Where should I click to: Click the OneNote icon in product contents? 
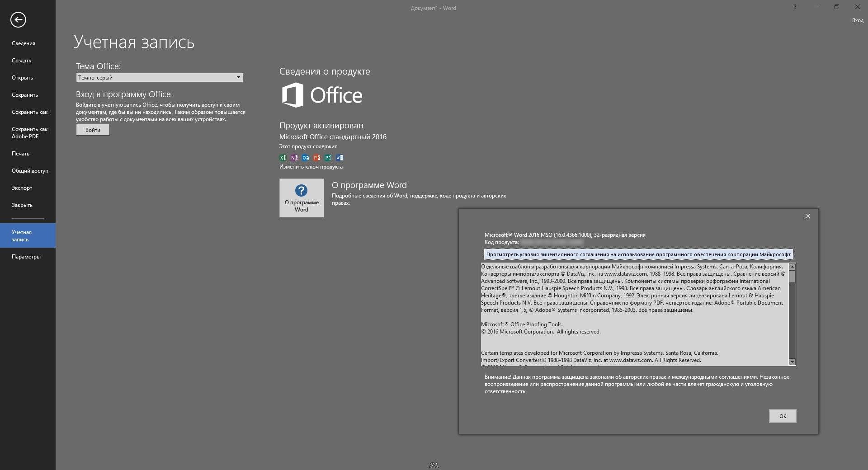pyautogui.click(x=294, y=158)
